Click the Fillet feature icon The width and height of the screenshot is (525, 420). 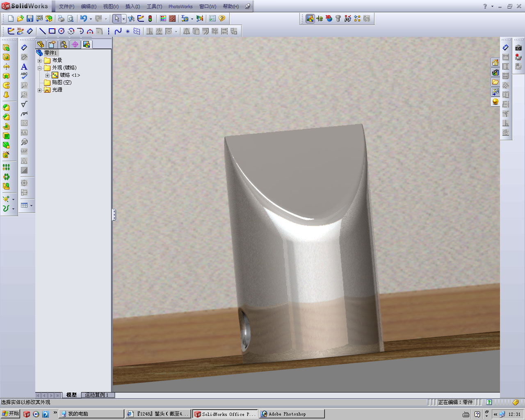(x=6, y=107)
